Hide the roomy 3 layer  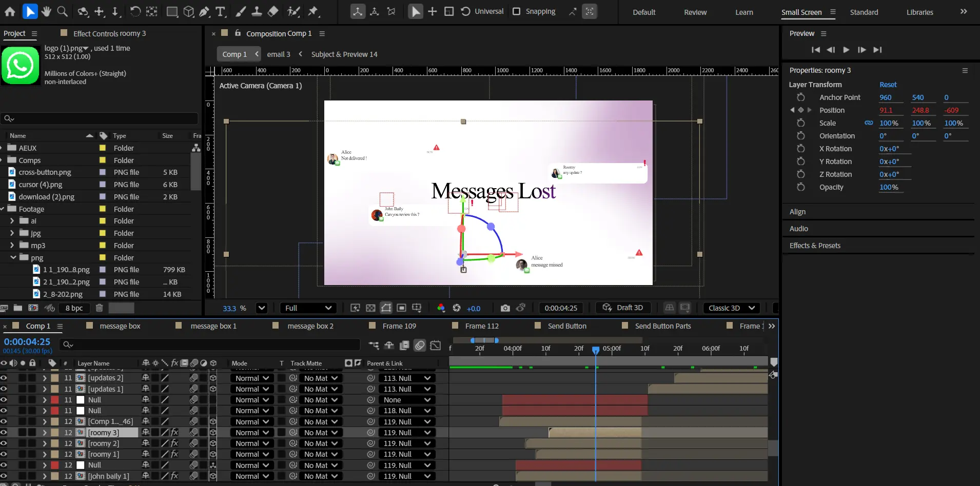(4, 433)
